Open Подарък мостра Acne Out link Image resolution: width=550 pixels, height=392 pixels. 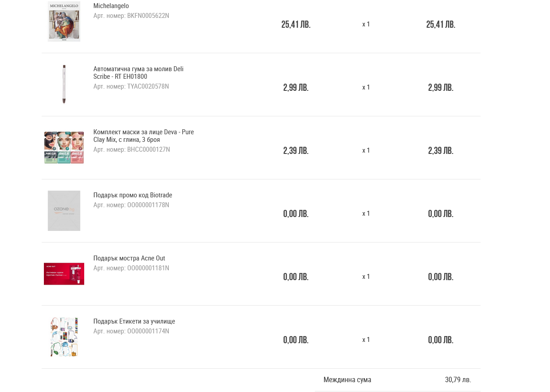click(x=129, y=258)
